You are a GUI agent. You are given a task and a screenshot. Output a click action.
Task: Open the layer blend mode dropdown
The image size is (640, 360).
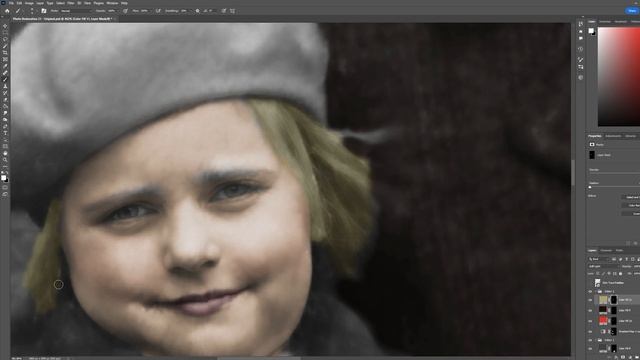tap(604, 267)
